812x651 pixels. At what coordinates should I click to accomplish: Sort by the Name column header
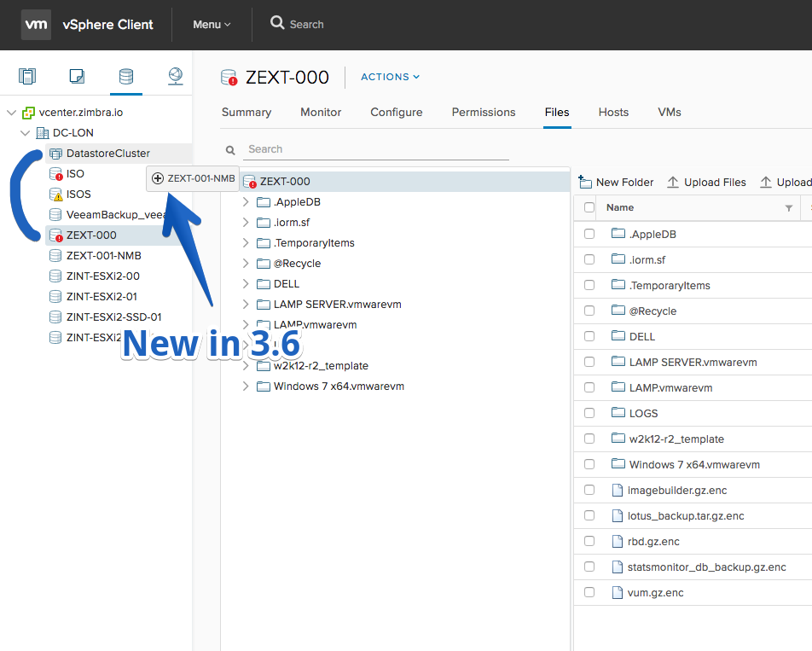[620, 207]
